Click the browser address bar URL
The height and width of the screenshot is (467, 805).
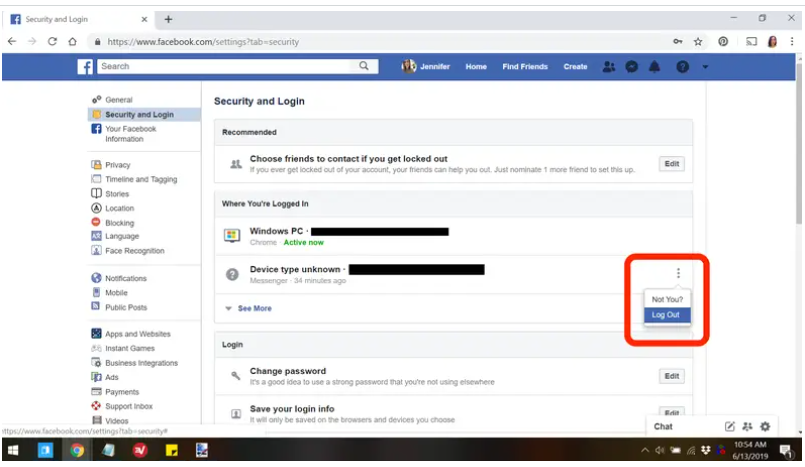(203, 42)
